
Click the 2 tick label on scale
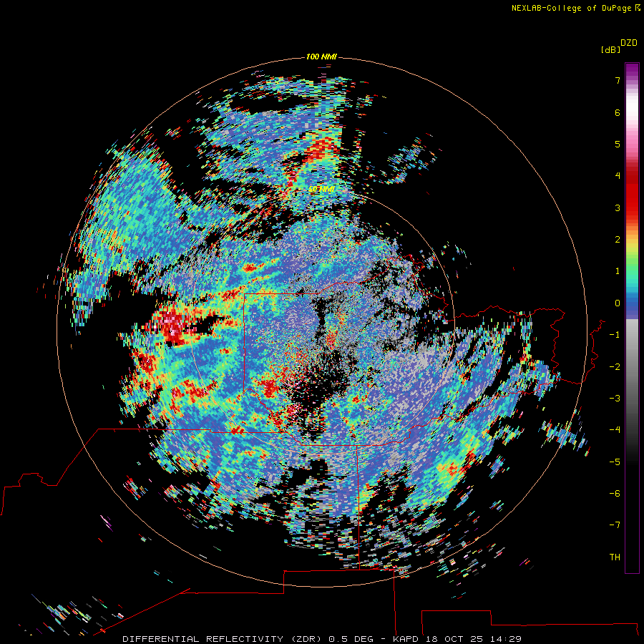(618, 240)
